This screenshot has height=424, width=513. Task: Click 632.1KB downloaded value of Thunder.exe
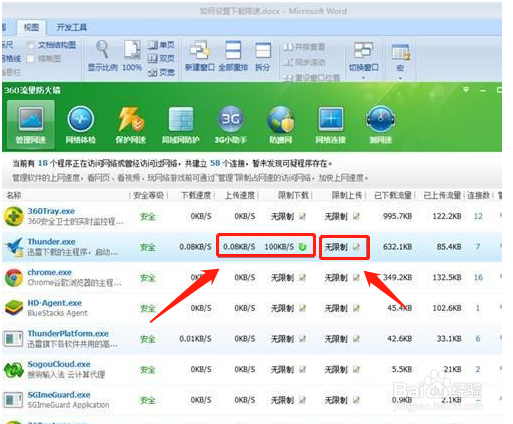[x=397, y=247]
